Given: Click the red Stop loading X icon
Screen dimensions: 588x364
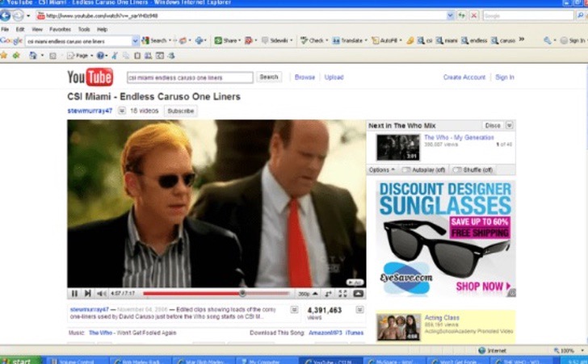Looking at the screenshot, I should 473,15.
